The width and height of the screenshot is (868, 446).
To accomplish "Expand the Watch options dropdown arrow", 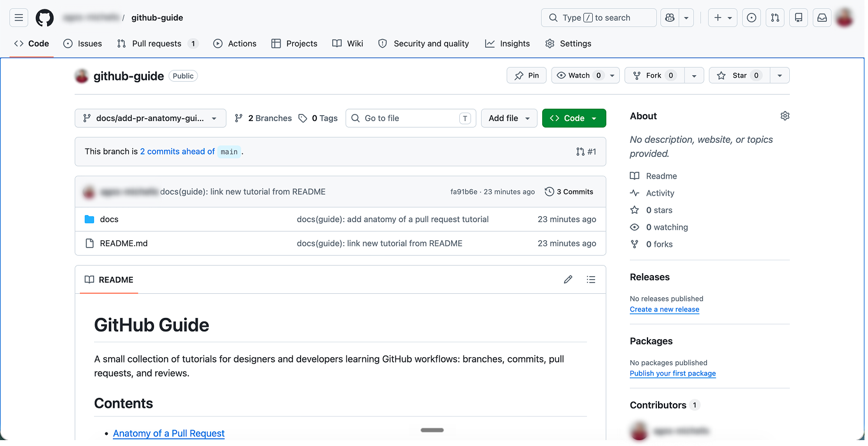I will coord(612,75).
